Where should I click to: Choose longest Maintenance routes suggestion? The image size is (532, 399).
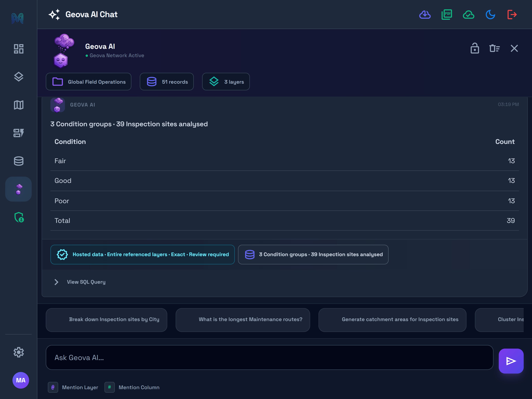(243, 320)
